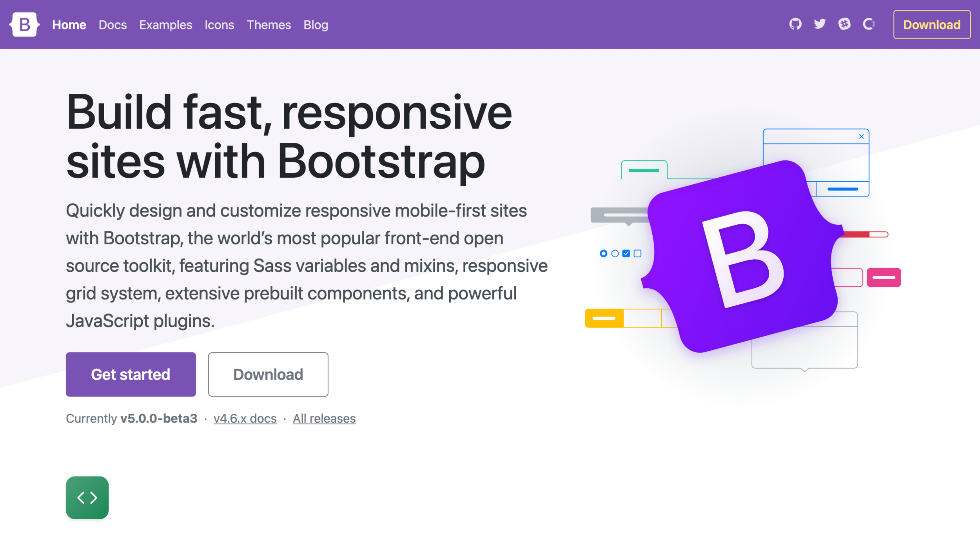Click the Bootstrap B logo in navbar
The image size is (980, 533).
click(x=24, y=24)
